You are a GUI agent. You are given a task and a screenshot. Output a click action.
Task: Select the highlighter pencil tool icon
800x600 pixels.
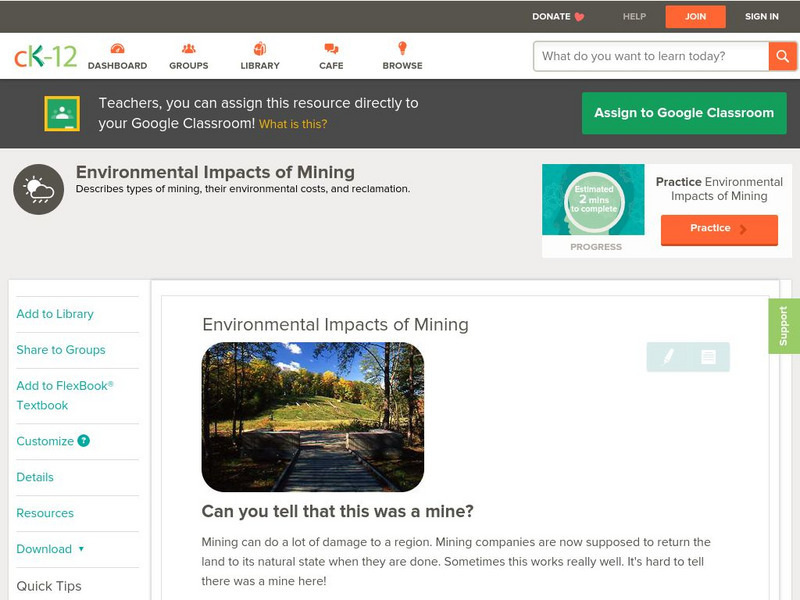[x=668, y=356]
